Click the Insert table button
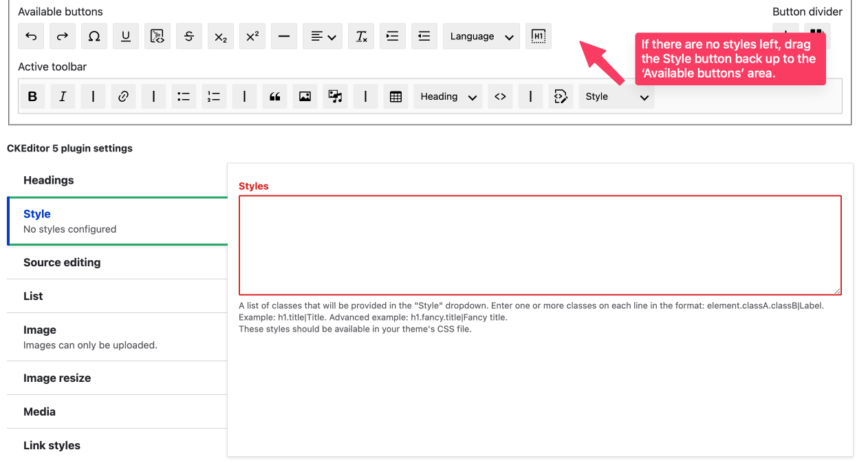This screenshot has width=868, height=472. [395, 97]
